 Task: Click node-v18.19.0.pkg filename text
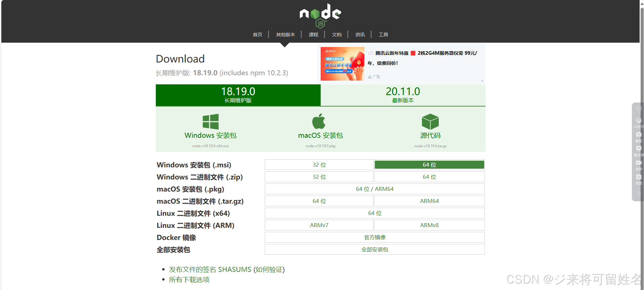coord(320,146)
